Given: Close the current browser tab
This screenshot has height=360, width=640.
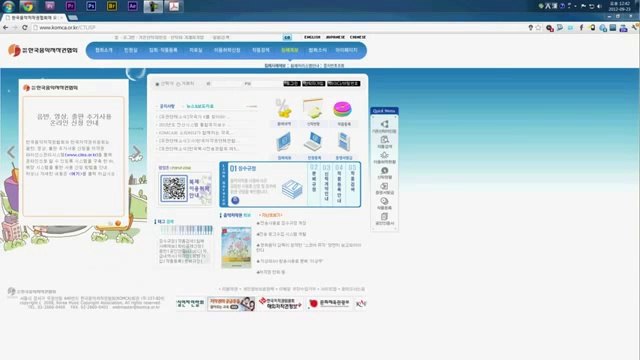Looking at the screenshot, I should tap(62, 18).
